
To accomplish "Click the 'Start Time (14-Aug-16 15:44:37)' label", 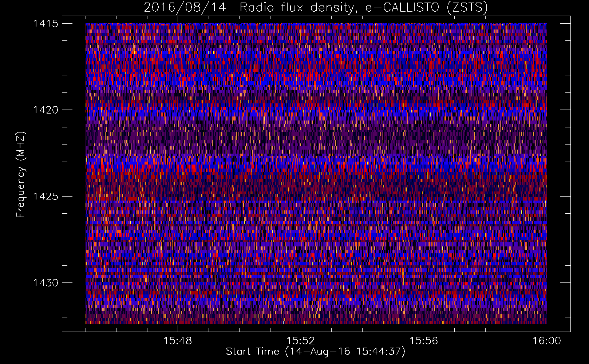I will (316, 352).
